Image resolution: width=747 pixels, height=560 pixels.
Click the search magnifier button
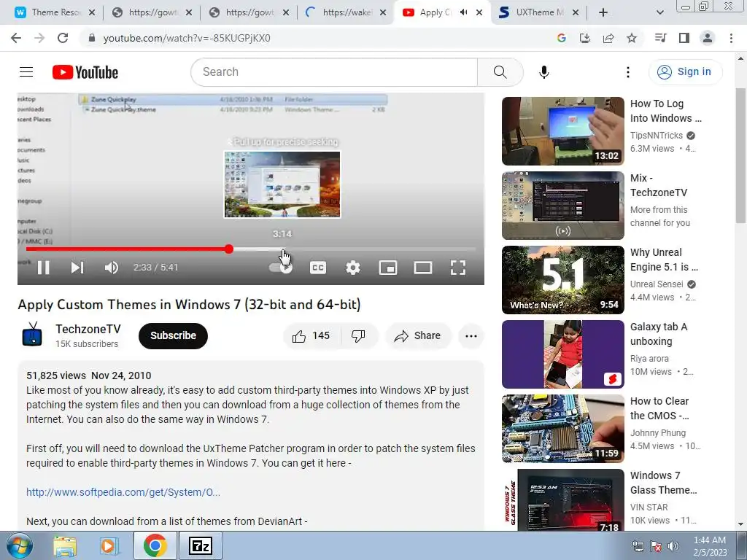tap(500, 72)
